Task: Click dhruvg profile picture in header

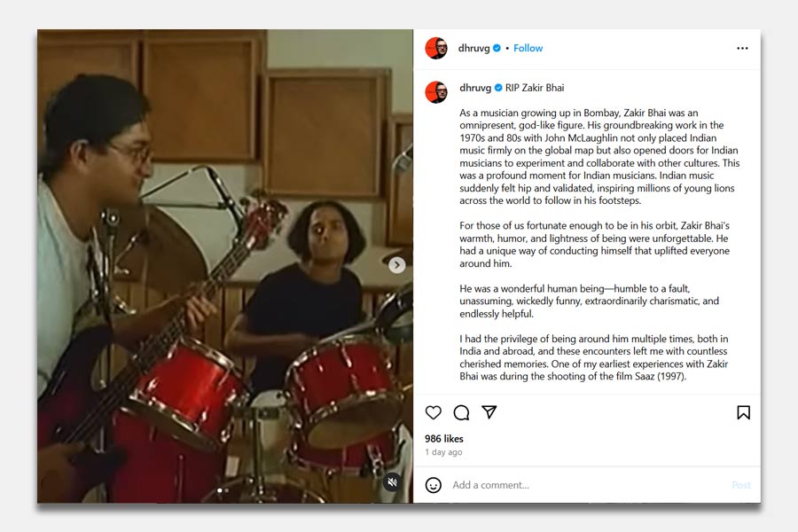Action: 436,49
